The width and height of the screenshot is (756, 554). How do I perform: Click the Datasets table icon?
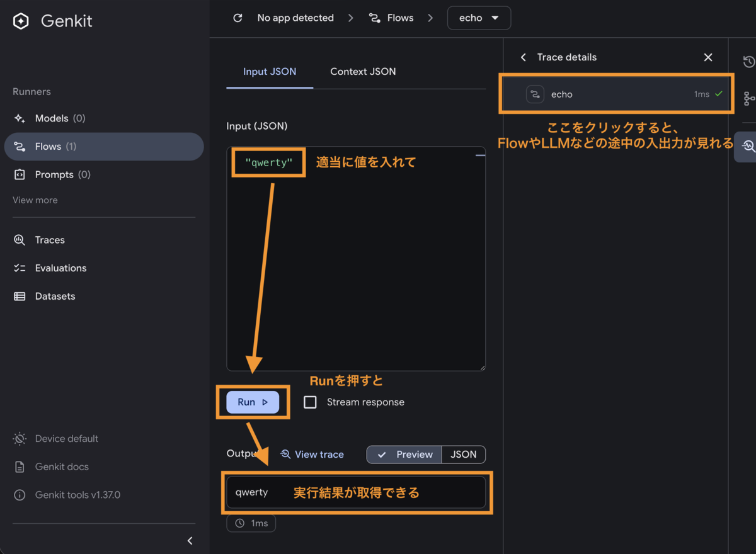20,296
